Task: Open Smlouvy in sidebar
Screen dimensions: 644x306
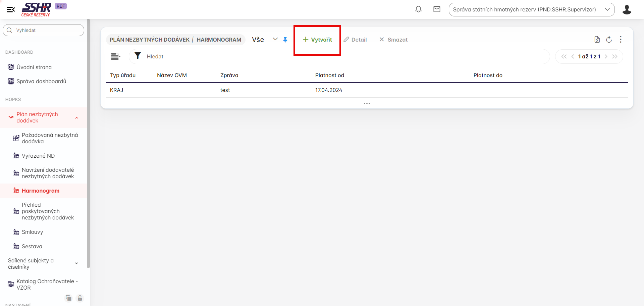Action: click(33, 232)
